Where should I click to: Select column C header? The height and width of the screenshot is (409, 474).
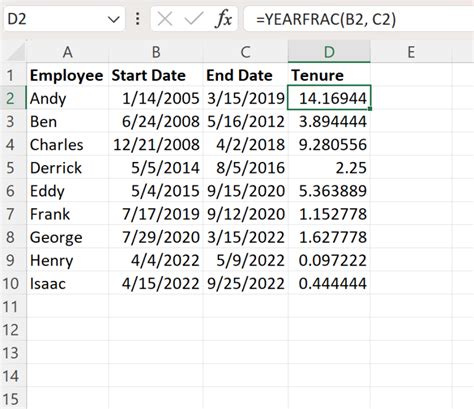click(246, 52)
